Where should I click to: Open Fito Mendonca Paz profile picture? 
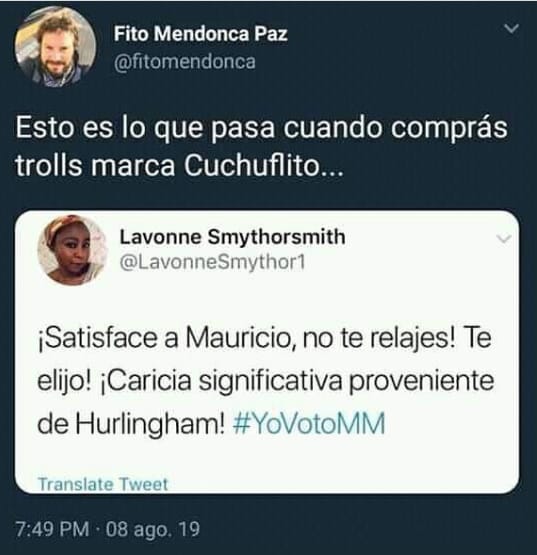pyautogui.click(x=56, y=46)
